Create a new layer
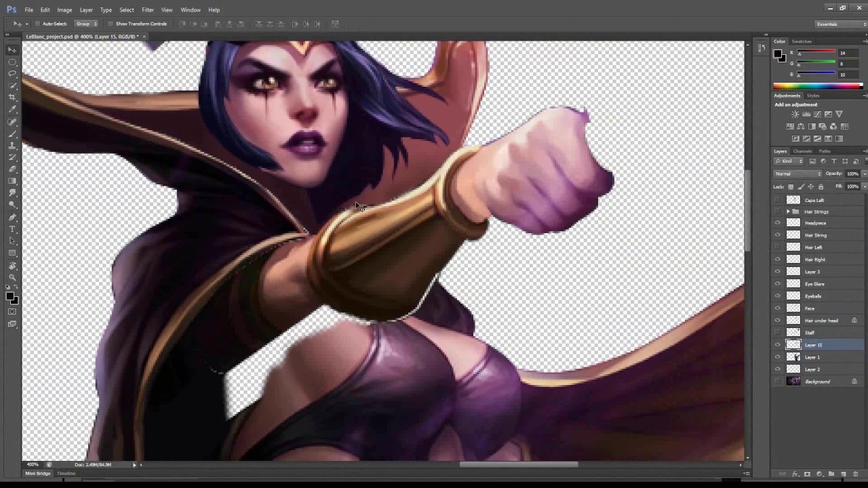868x488 pixels. (843, 473)
